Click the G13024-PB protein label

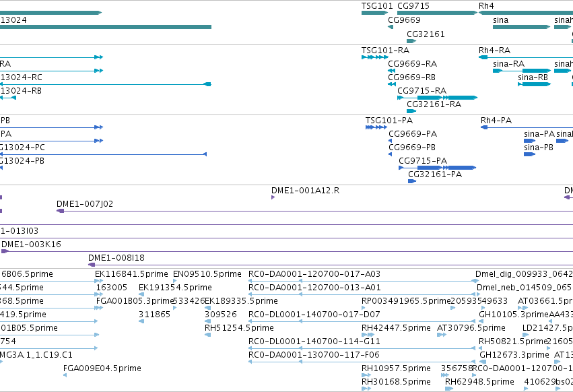(x=22, y=161)
